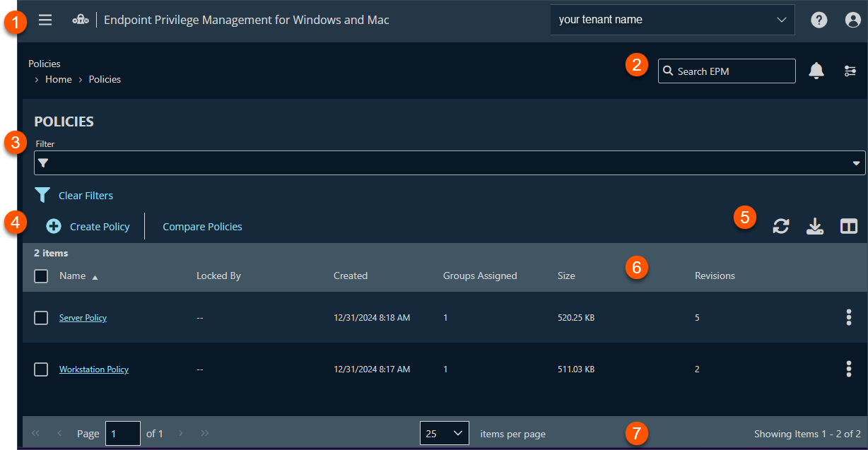Open the Workstation Policy link
868x450 pixels.
(x=94, y=369)
